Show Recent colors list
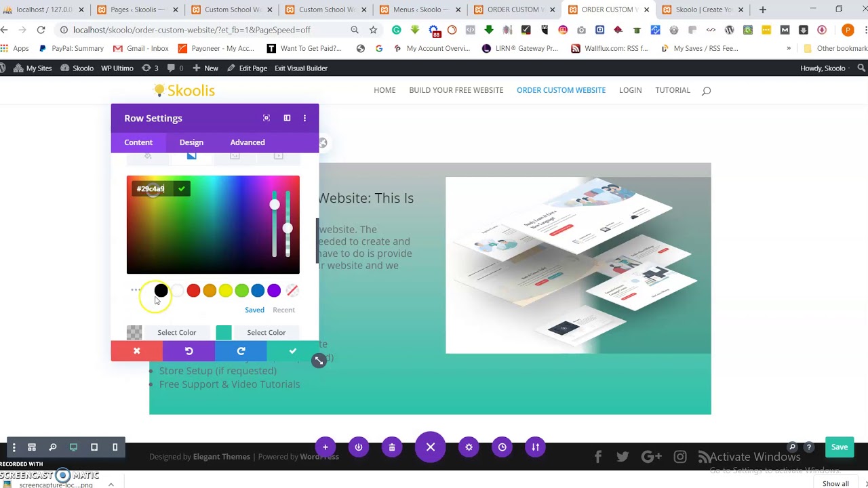The width and height of the screenshot is (868, 488). (283, 310)
